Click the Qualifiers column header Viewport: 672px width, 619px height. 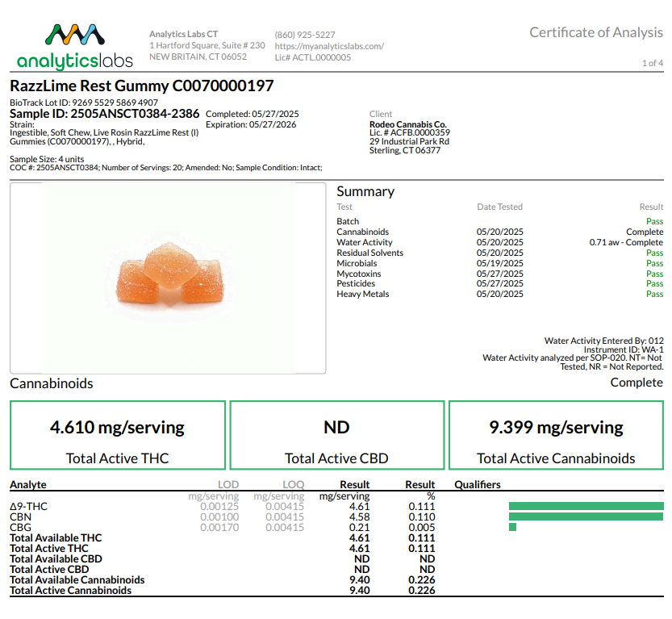click(x=478, y=485)
